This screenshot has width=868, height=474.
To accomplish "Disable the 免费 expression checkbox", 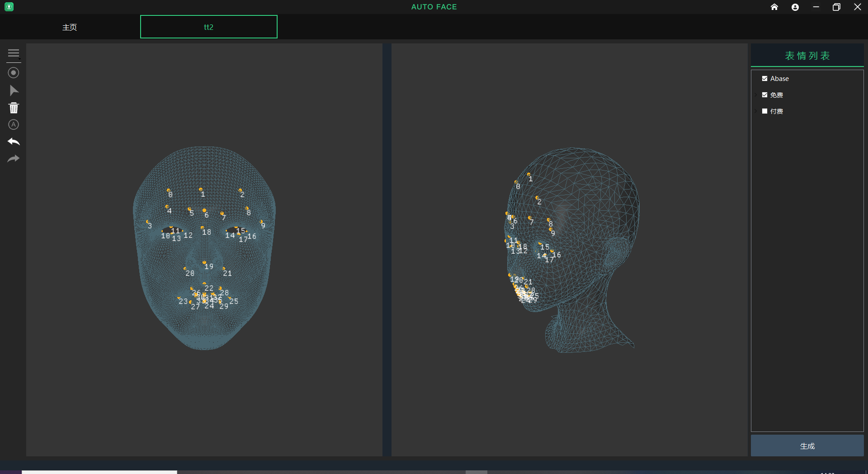I will pyautogui.click(x=764, y=95).
